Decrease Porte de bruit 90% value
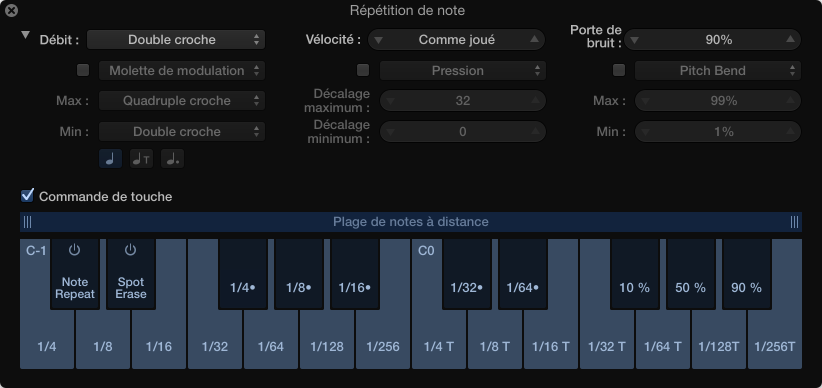 point(635,40)
